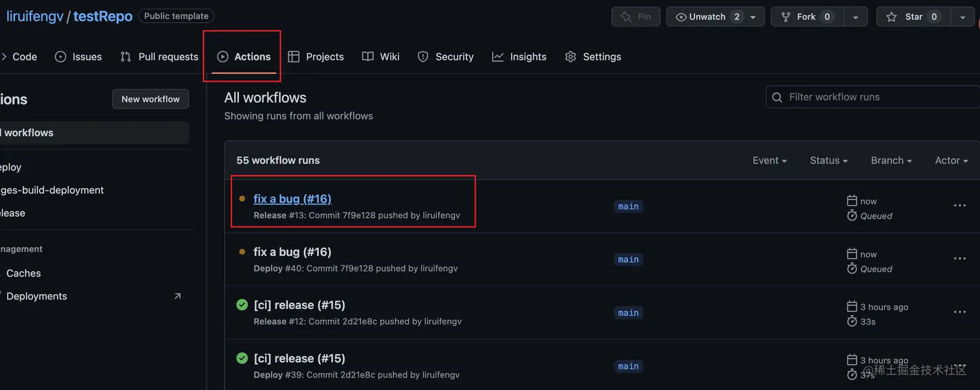Click the search magnifier icon in filter
This screenshot has width=980, height=390.
tap(777, 97)
